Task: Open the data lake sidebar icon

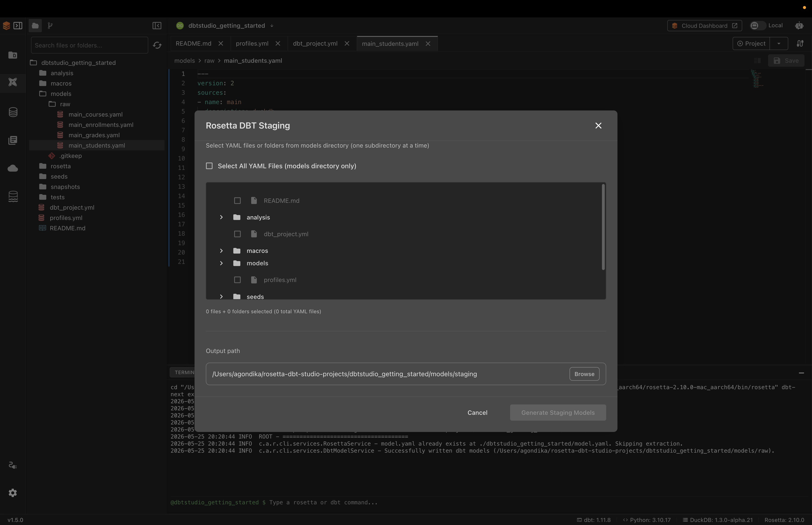Action: click(x=13, y=196)
